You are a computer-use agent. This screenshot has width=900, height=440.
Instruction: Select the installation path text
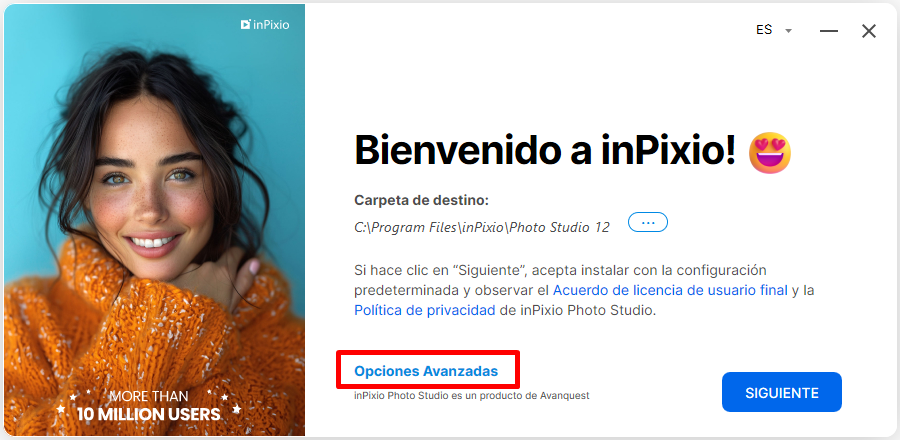[x=482, y=227]
